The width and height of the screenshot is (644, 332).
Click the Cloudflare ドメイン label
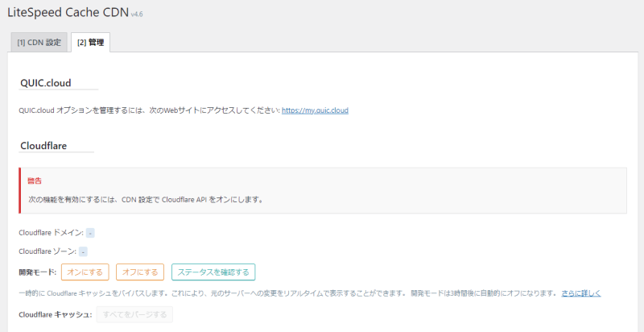[50, 233]
